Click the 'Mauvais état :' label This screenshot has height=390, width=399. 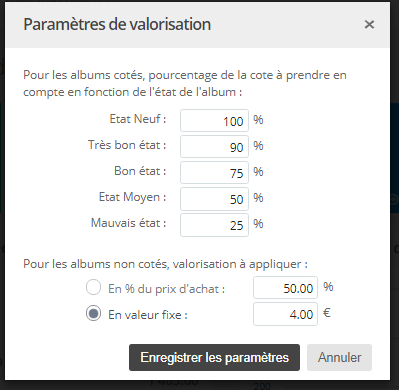pos(129,223)
